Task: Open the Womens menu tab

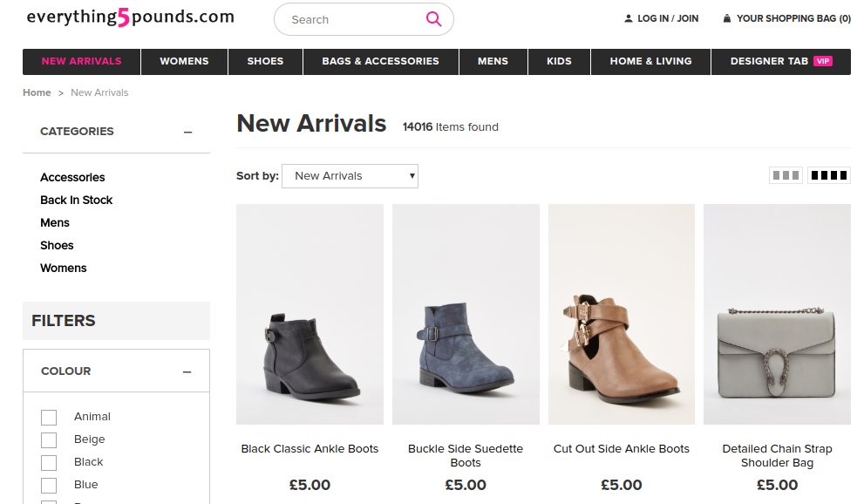Action: click(184, 61)
